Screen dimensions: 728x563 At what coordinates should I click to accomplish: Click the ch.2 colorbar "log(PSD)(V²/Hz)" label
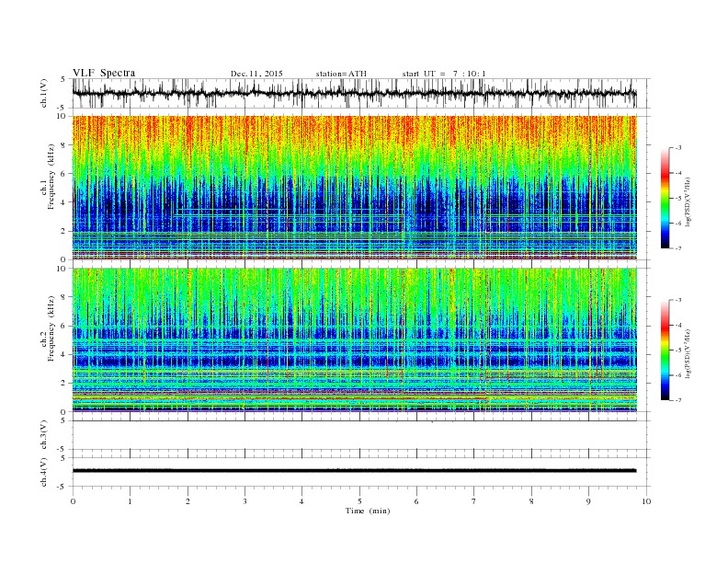688,354
